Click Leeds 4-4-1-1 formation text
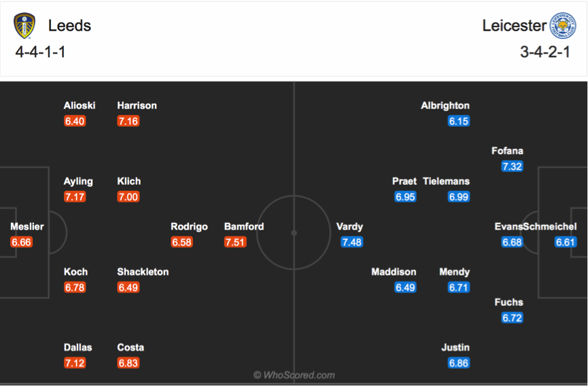Image resolution: width=588 pixels, height=386 pixels. coord(40,52)
